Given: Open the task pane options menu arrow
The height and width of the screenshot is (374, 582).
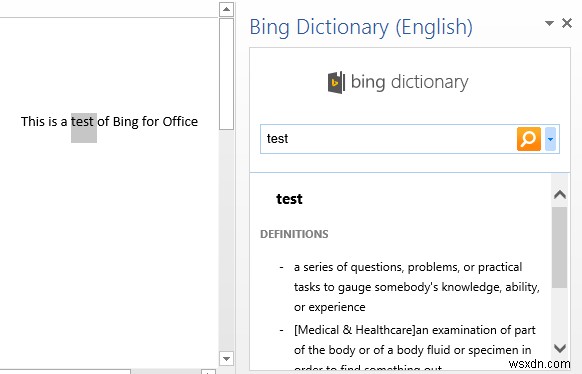Looking at the screenshot, I should coord(549,23).
